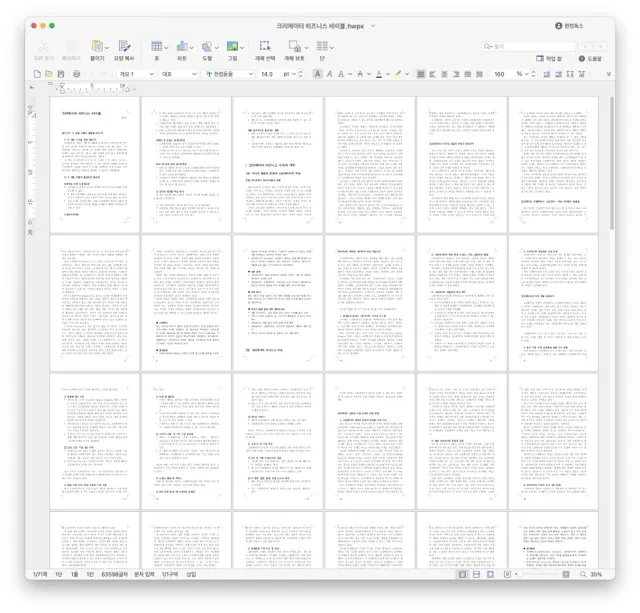Click the highlighter pen icon
This screenshot has height=613, width=640.
398,74
